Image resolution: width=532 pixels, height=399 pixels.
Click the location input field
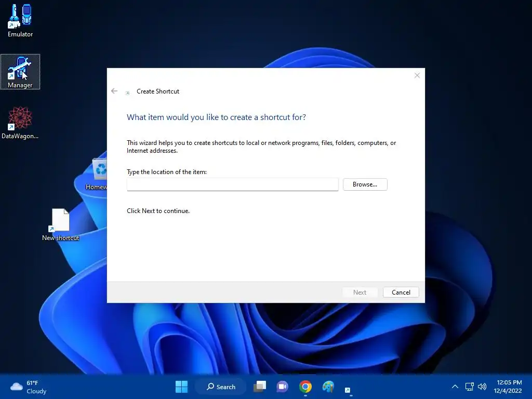[x=232, y=184]
